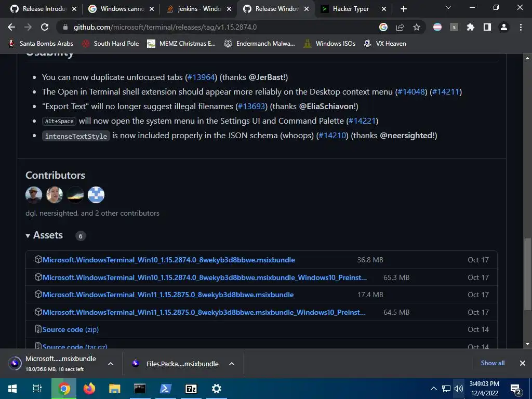Share this page via share icon

400,27
